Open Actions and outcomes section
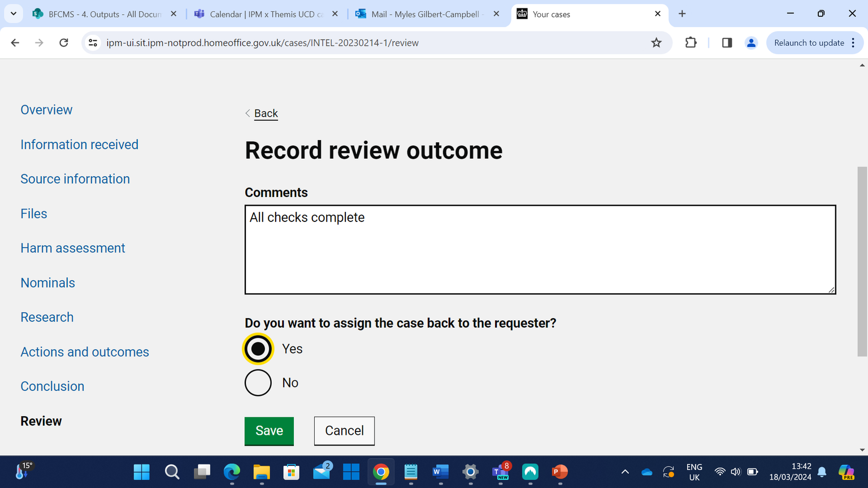 [85, 352]
